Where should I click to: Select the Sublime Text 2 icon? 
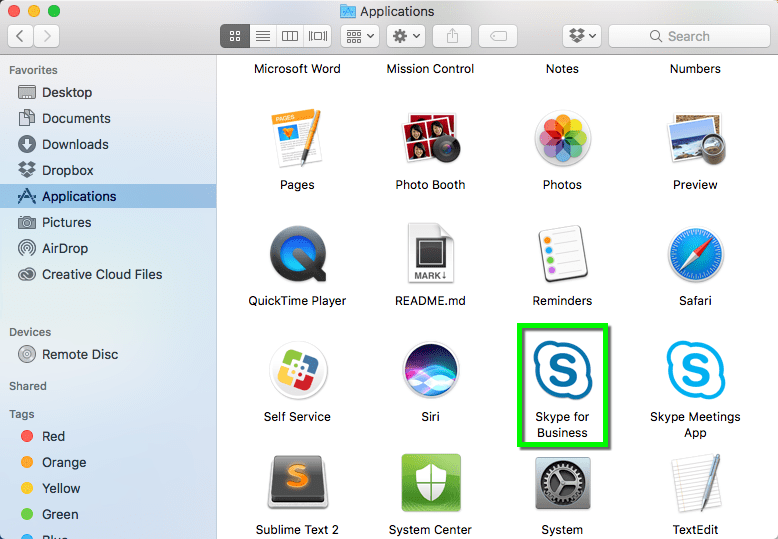coord(297,482)
